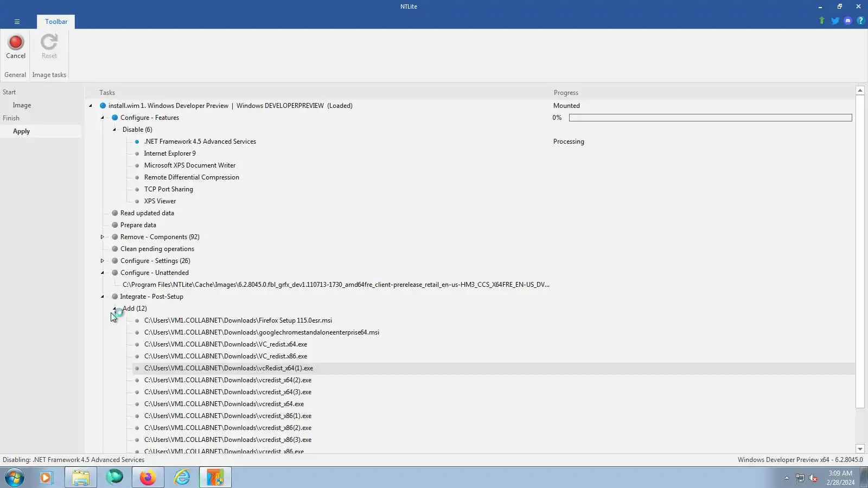
Task: Collapse the Integrate - Post-Setup node
Action: (x=103, y=297)
